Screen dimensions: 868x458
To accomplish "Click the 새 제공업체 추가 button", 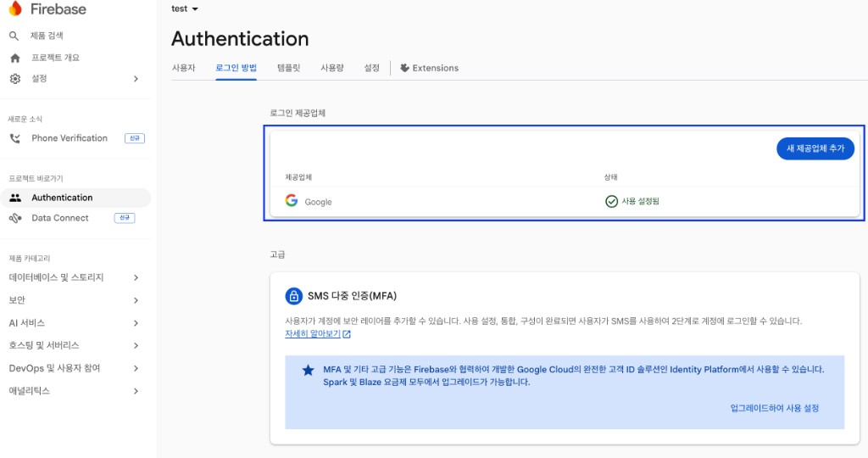I will point(815,148).
